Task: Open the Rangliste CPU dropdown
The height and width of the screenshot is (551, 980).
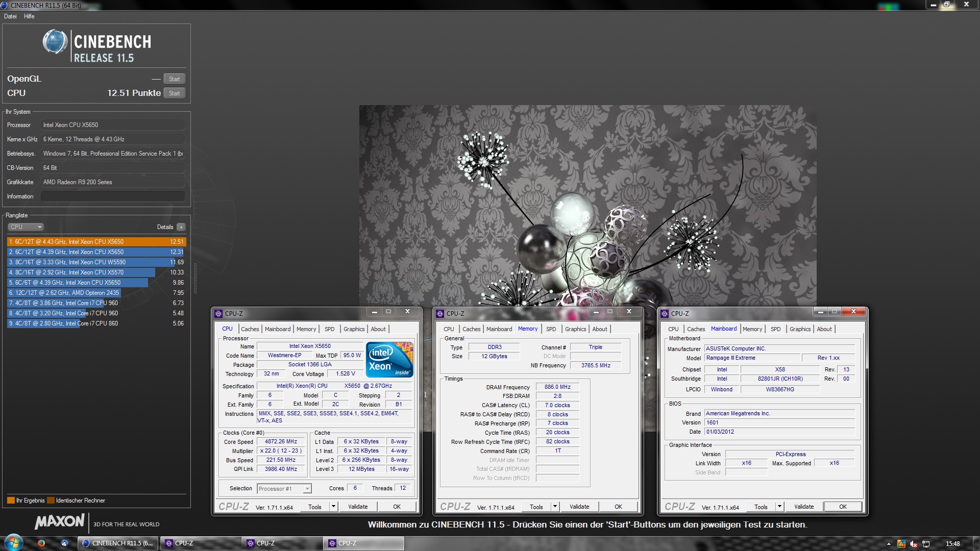Action: (26, 227)
